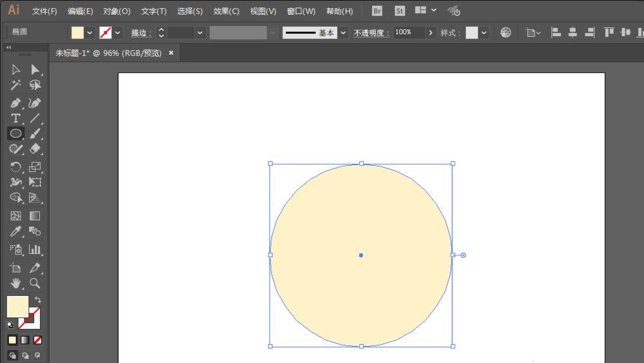Select the Pen tool

[15, 103]
